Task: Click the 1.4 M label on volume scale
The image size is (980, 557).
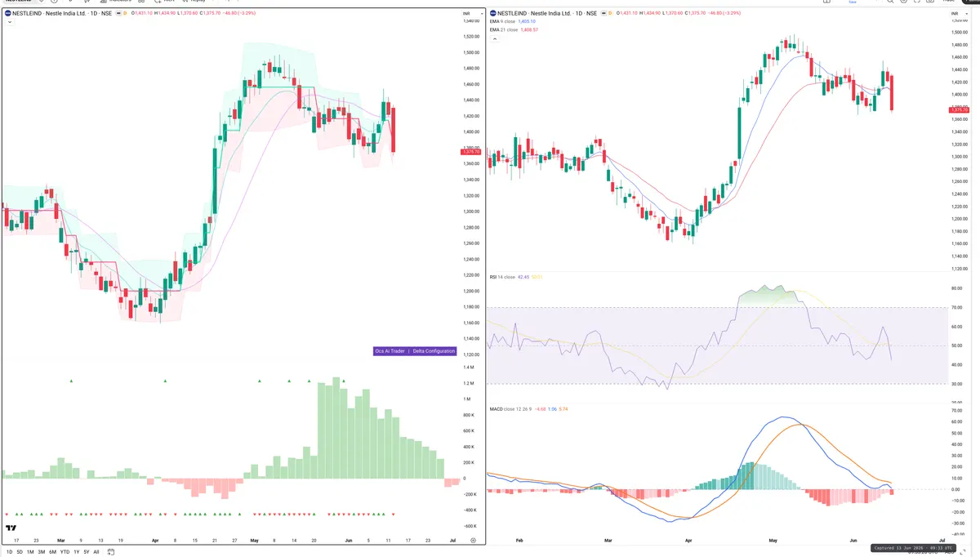Action: (x=469, y=368)
